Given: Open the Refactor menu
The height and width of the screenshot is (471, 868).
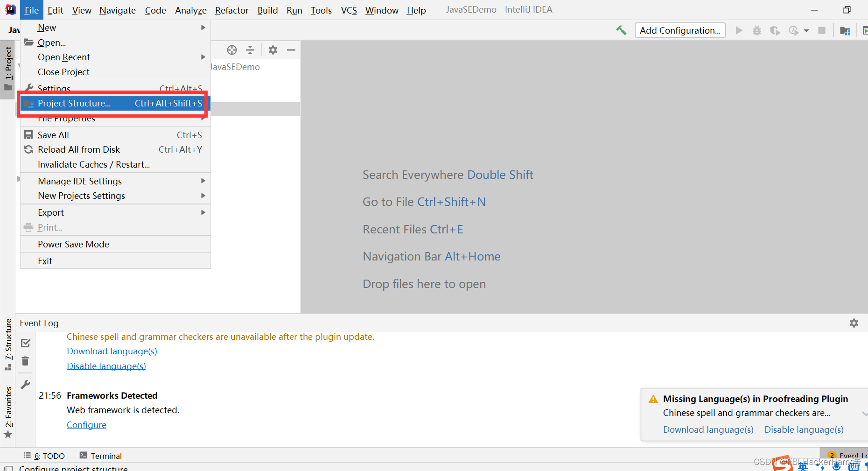Looking at the screenshot, I should (x=231, y=10).
